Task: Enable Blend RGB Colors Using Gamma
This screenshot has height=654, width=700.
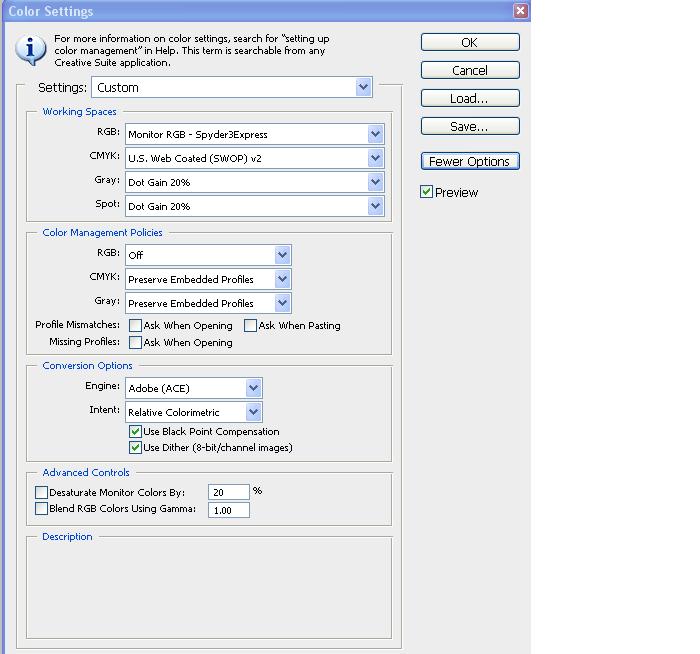Action: [41, 509]
